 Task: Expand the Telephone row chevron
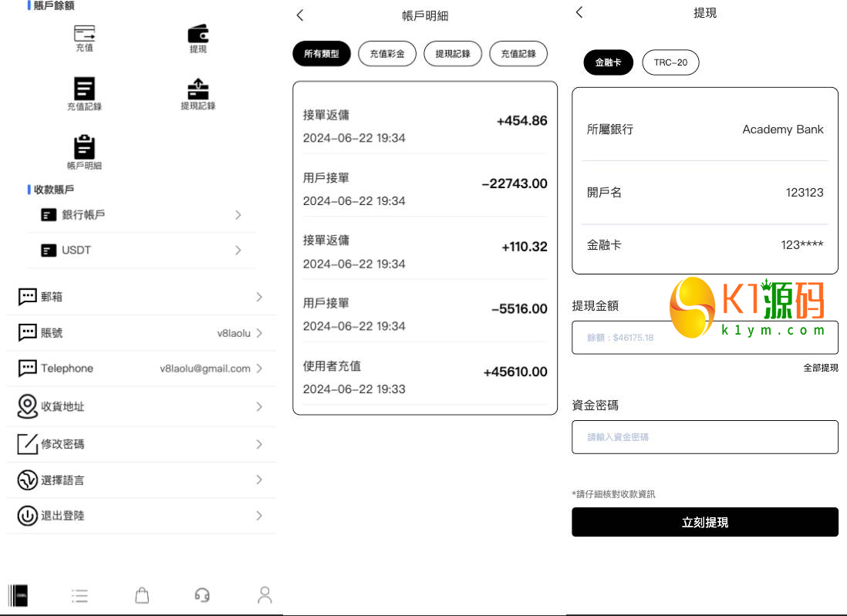259,369
